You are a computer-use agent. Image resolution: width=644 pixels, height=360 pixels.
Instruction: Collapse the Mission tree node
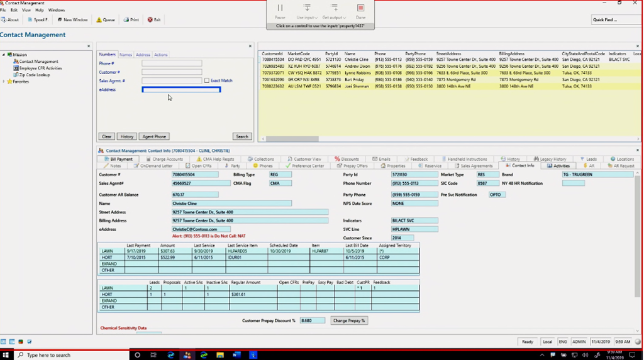(4, 55)
